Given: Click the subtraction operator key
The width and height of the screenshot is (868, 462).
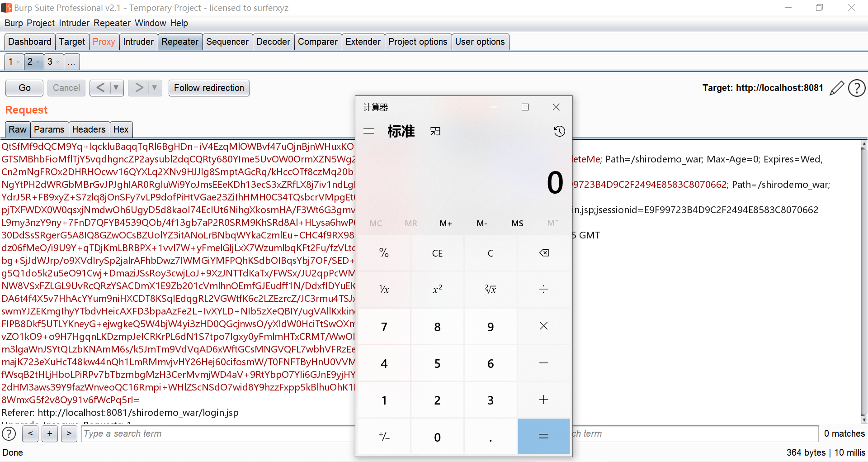Looking at the screenshot, I should pyautogui.click(x=544, y=363).
